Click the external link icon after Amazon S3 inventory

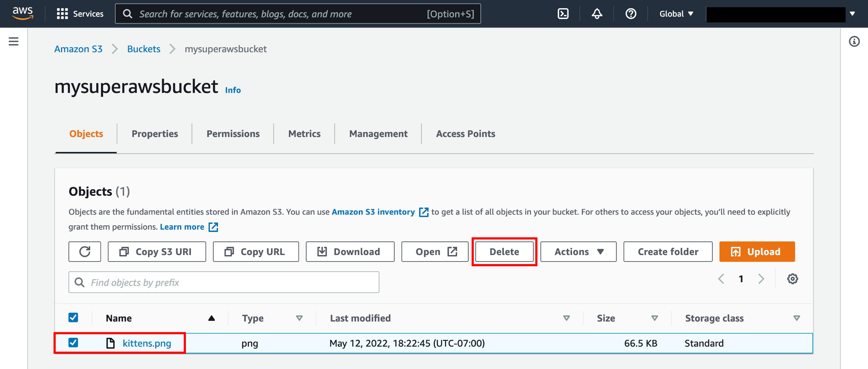(424, 212)
